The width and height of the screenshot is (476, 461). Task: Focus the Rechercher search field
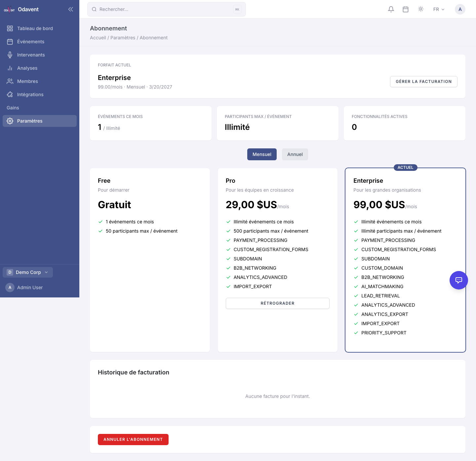tap(167, 9)
